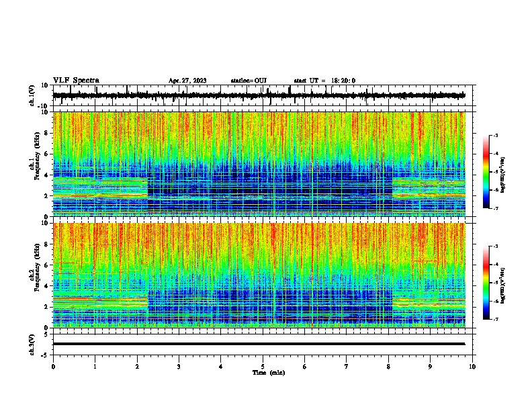Click the ch.1 spectrogram color scale bar
This screenshot has height=411, width=532.
click(486, 172)
